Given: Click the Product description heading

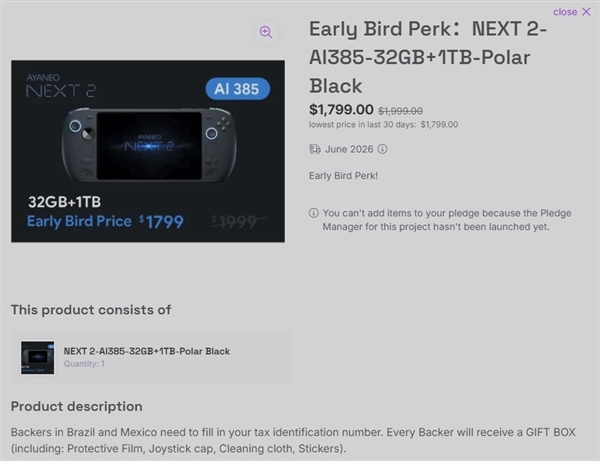Looking at the screenshot, I should tap(77, 406).
